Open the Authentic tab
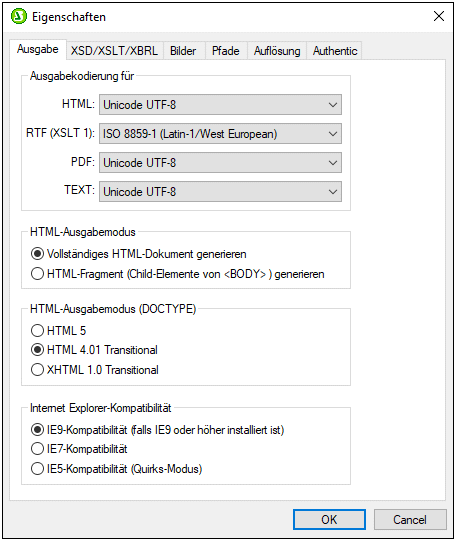This screenshot has height=541, width=456. [335, 51]
